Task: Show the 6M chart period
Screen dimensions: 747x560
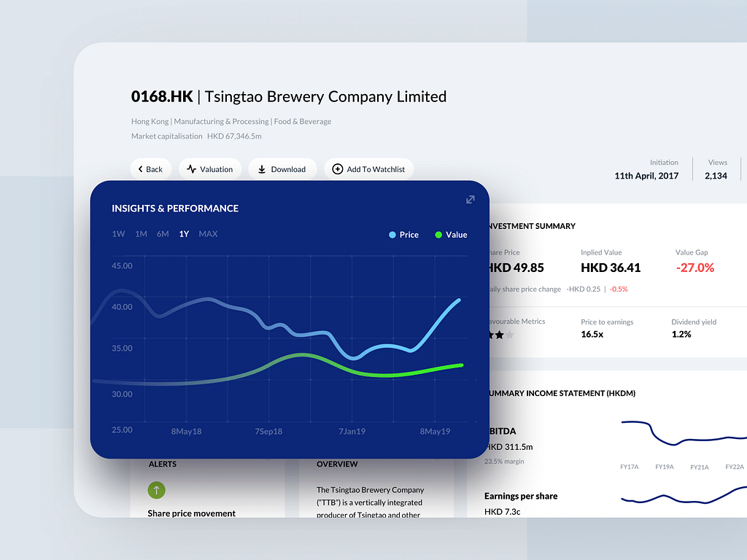Action: tap(163, 234)
